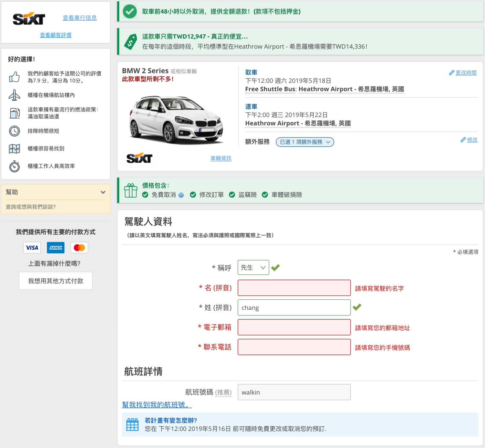Click the AMEX payment icon

(x=56, y=248)
